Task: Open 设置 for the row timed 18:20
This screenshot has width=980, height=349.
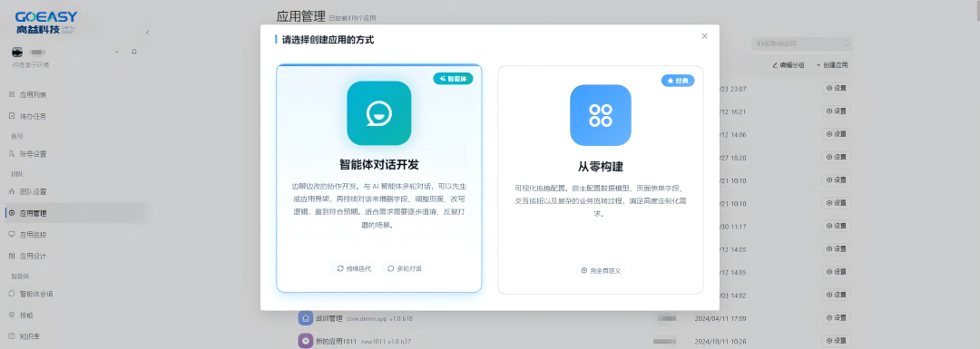Action: click(837, 158)
